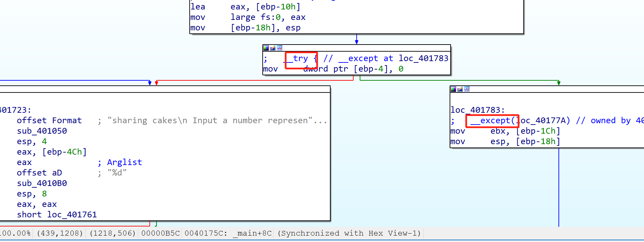
Task: Click the group nodes icon on the loc_401783 block
Action: (x=467, y=89)
